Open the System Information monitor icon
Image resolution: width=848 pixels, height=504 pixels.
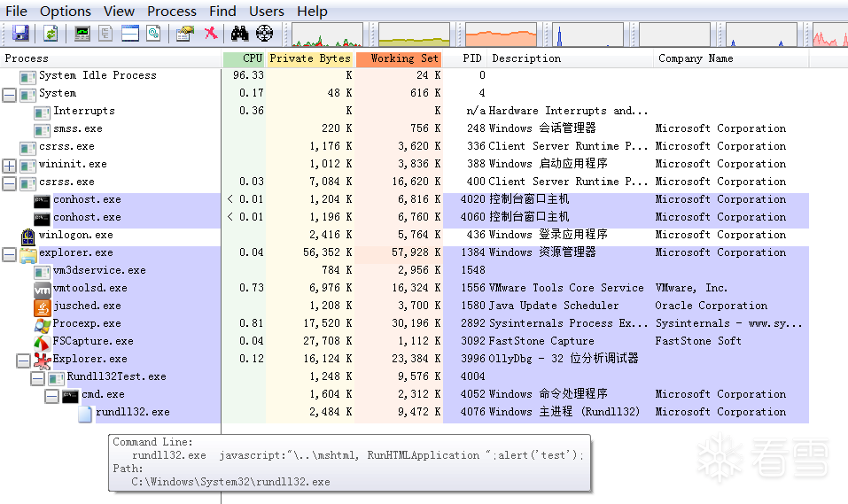pos(82,34)
